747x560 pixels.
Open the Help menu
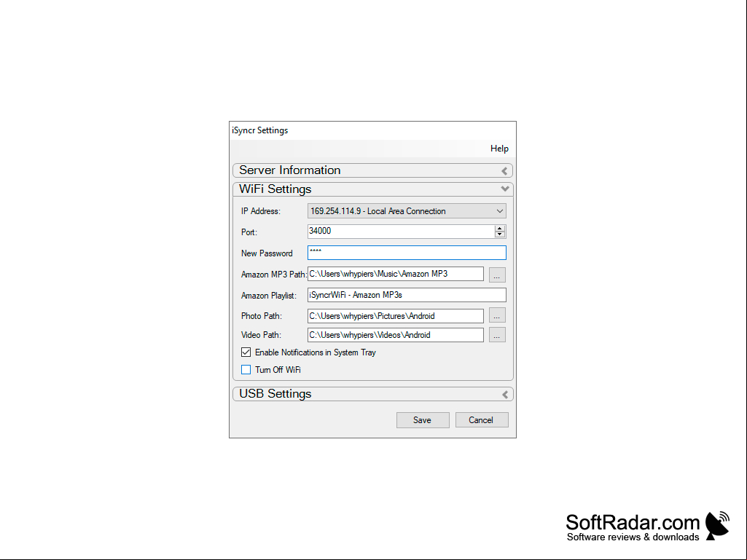(499, 149)
